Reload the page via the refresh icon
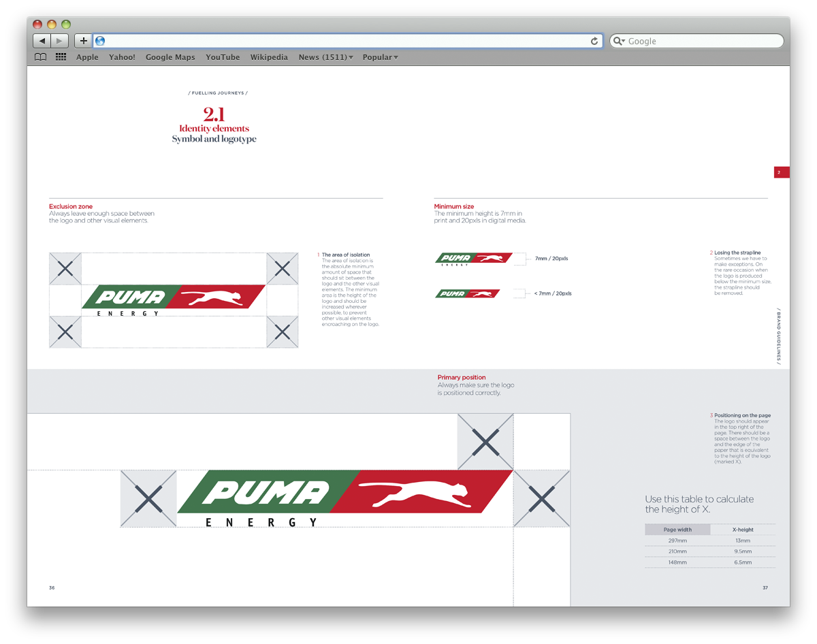Image resolution: width=817 pixels, height=644 pixels. [594, 41]
